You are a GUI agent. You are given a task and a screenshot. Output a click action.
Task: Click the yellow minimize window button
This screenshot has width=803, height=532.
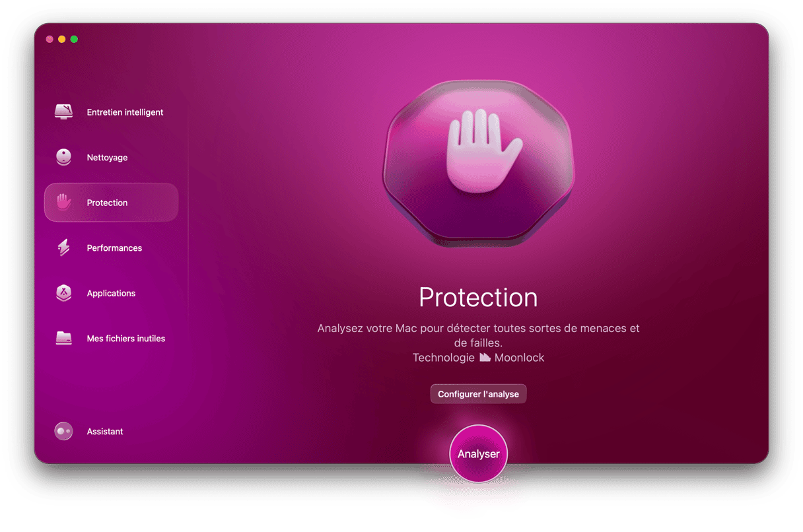tap(61, 40)
